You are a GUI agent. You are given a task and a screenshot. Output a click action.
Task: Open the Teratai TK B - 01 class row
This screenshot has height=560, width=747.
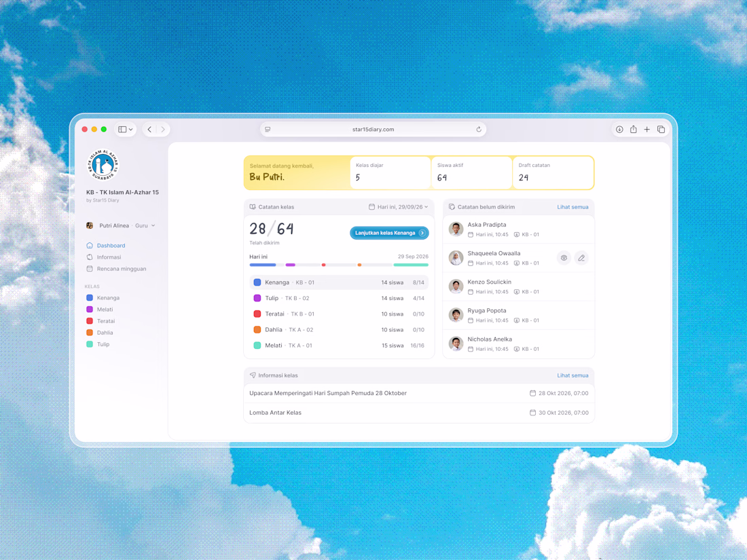tap(339, 314)
